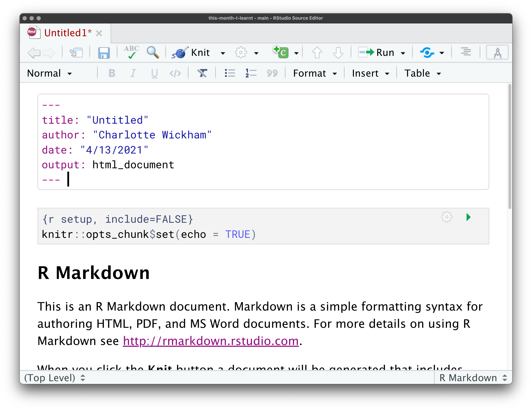Click the author "Charlotte Wickham" line
This screenshot has height=410, width=532.
pos(127,135)
